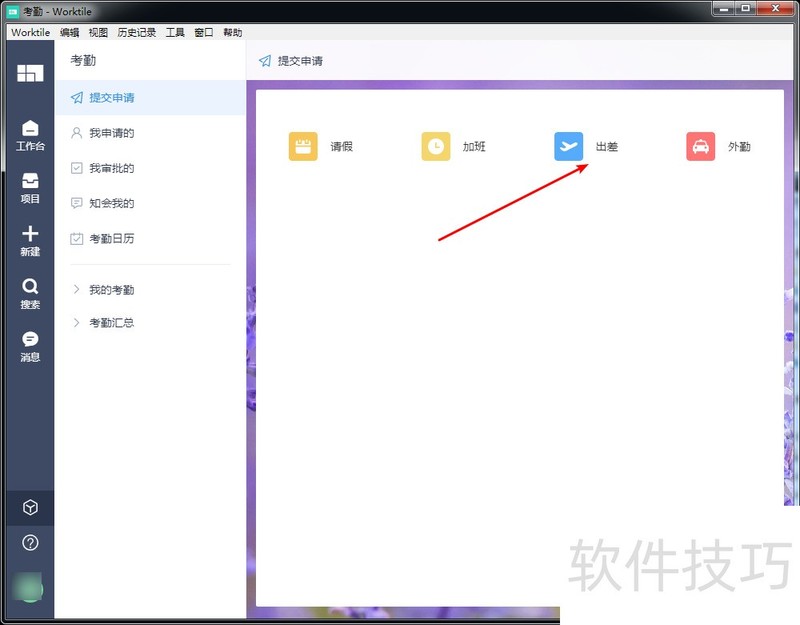800x625 pixels.
Task: Open the 视图 menu
Action: tap(98, 33)
